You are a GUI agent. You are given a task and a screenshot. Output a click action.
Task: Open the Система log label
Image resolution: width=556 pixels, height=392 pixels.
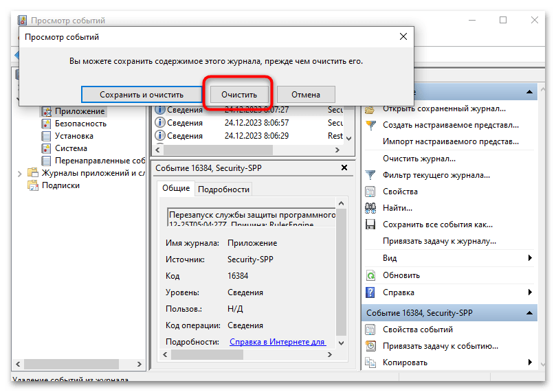[71, 148]
